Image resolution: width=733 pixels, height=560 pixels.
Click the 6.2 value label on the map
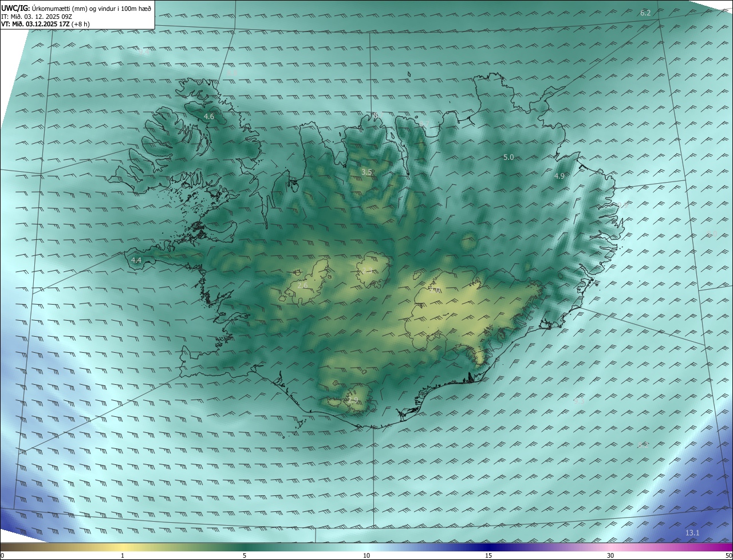pyautogui.click(x=645, y=13)
